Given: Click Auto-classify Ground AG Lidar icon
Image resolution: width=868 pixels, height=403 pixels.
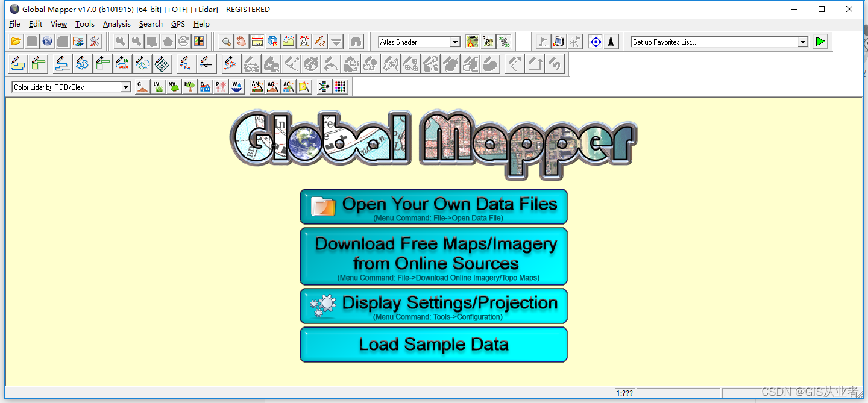Looking at the screenshot, I should (x=273, y=87).
